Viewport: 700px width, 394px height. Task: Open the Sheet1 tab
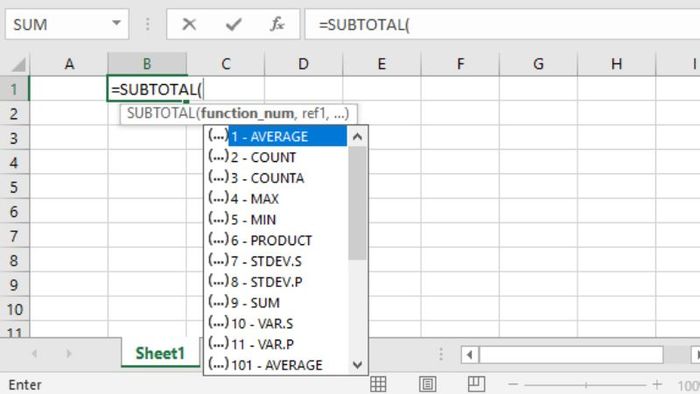(160, 353)
